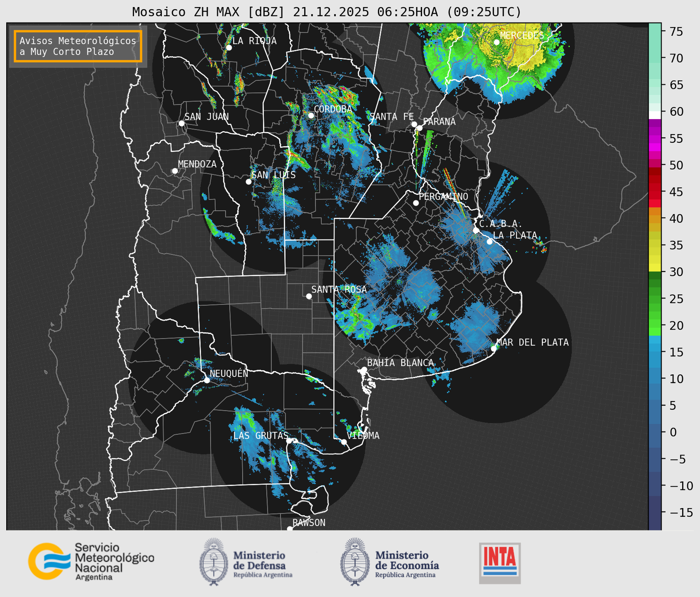Image resolution: width=700 pixels, height=597 pixels.
Task: Click the PERGAMINO city marker dot
Action: click(x=416, y=203)
